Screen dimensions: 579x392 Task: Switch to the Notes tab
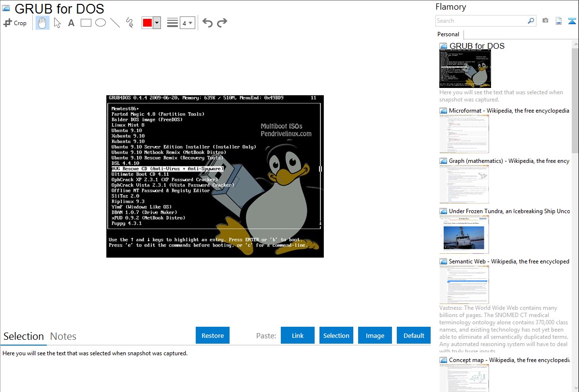(x=63, y=336)
